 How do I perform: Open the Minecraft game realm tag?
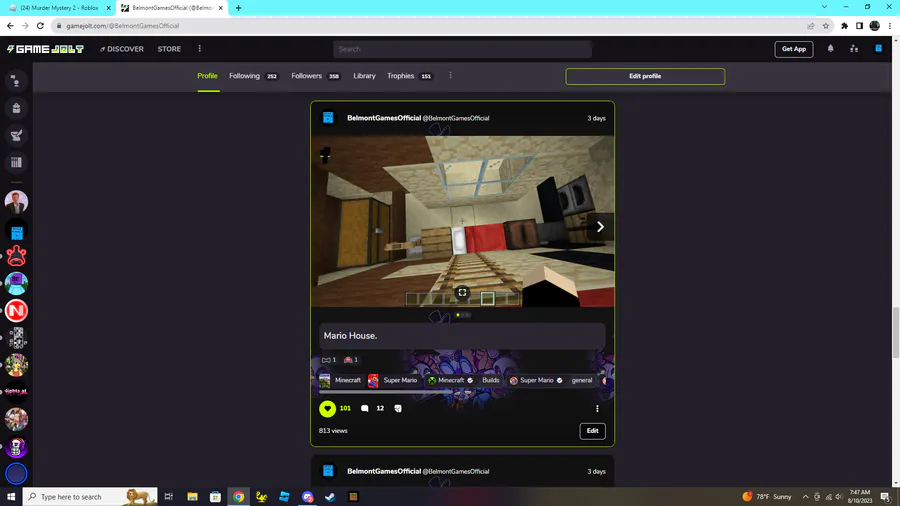[341, 380]
